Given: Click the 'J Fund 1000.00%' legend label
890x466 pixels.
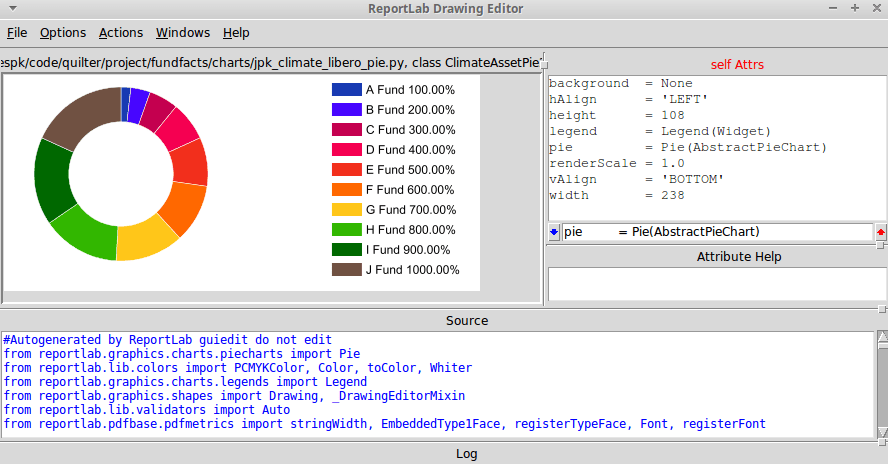Looking at the screenshot, I should pyautogui.click(x=413, y=270).
